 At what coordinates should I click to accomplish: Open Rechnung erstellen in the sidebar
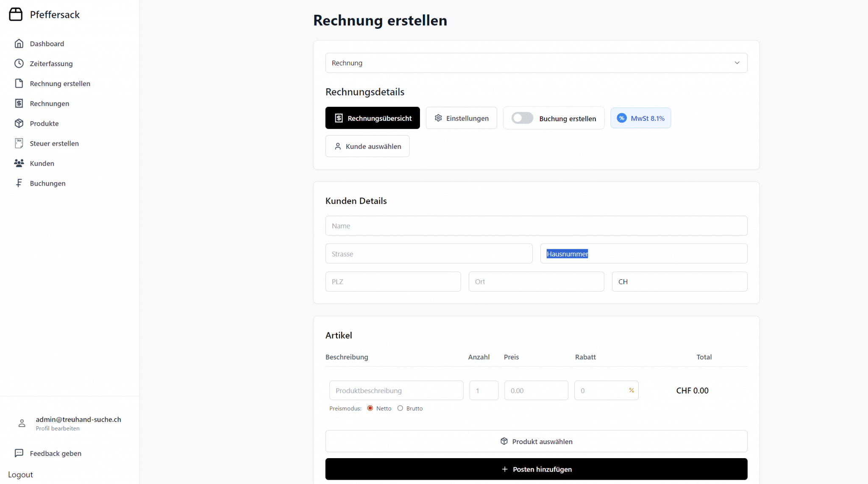60,83
